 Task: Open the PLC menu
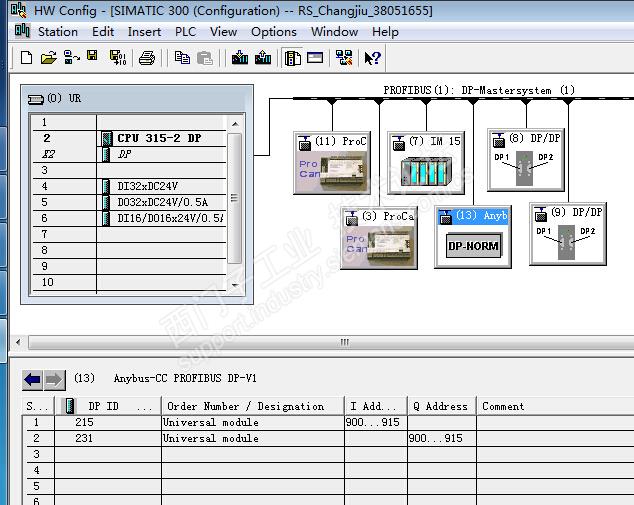[x=185, y=32]
